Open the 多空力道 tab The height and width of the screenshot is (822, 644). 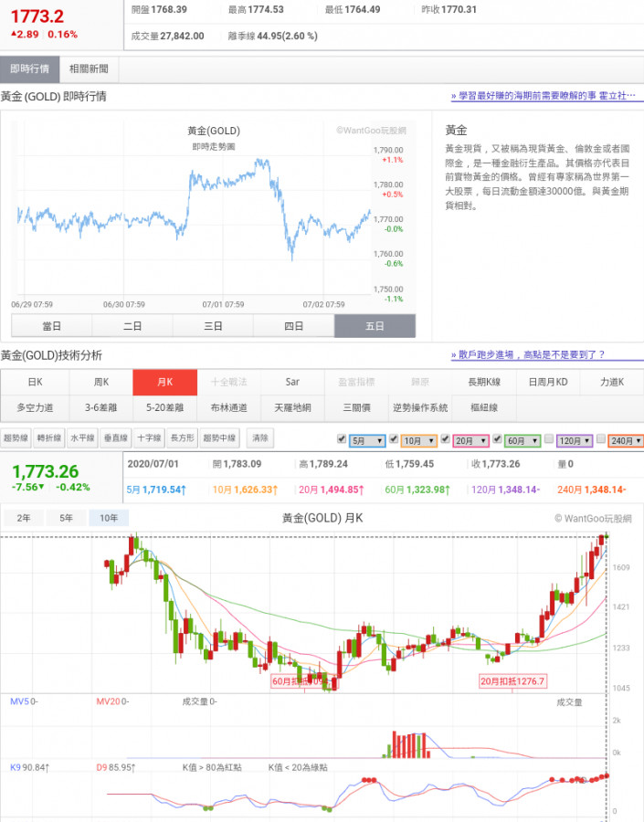point(35,408)
